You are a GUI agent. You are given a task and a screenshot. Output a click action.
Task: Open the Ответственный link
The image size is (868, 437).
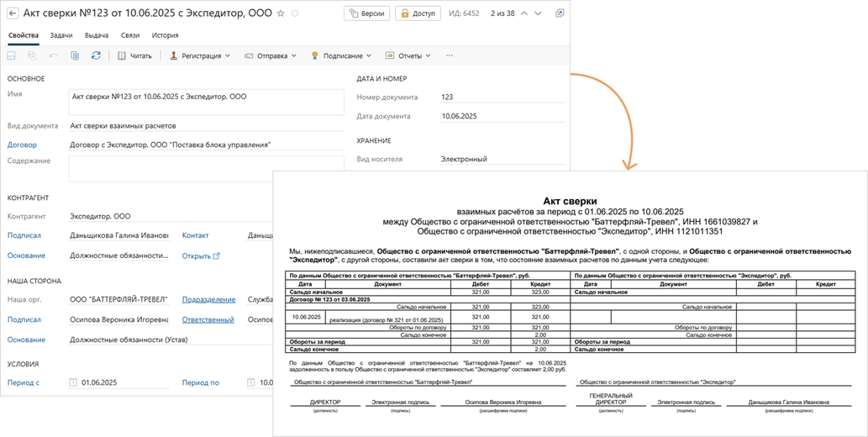pyautogui.click(x=208, y=319)
